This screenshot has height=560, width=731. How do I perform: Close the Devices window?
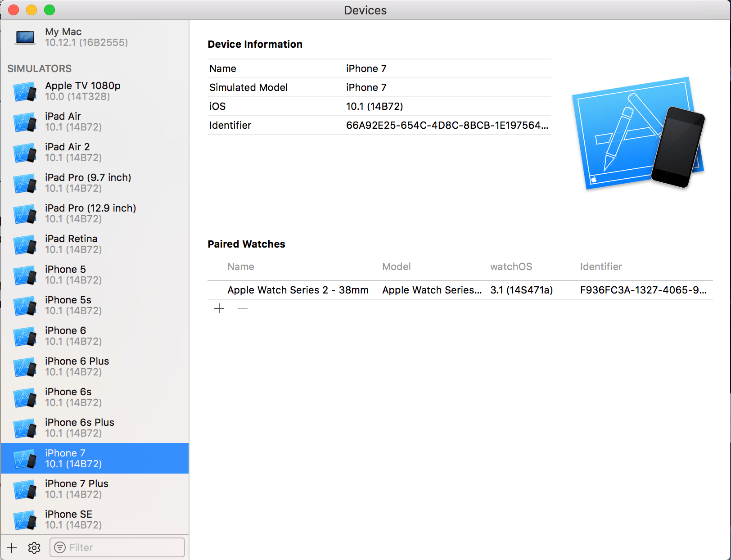pos(14,10)
